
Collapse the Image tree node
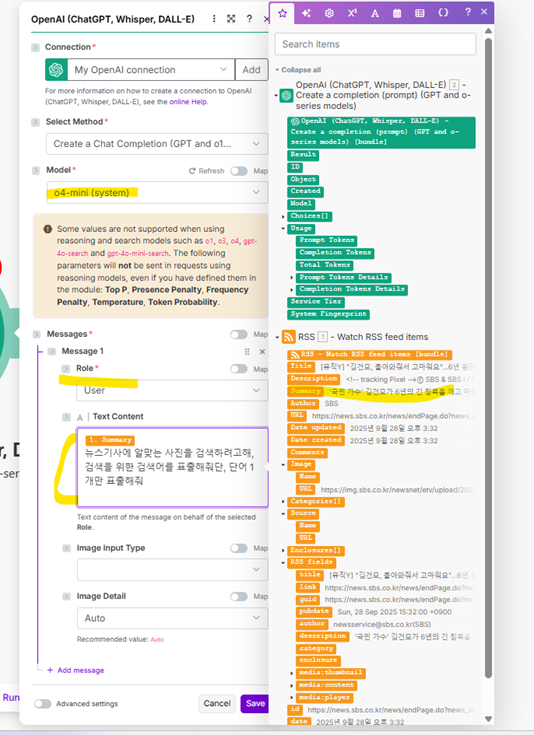click(x=283, y=465)
